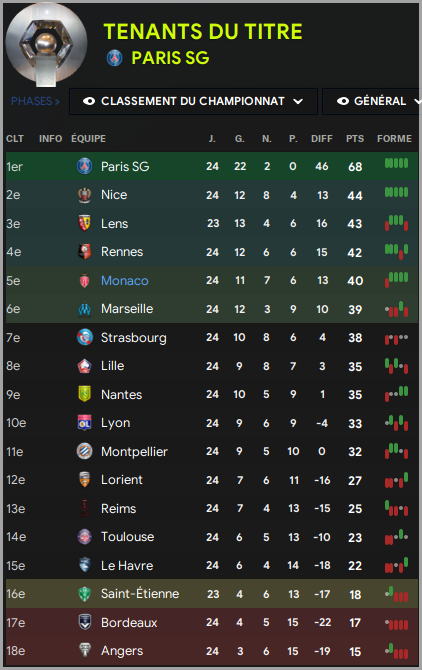Expand the Général view dropdown

pyautogui.click(x=372, y=101)
